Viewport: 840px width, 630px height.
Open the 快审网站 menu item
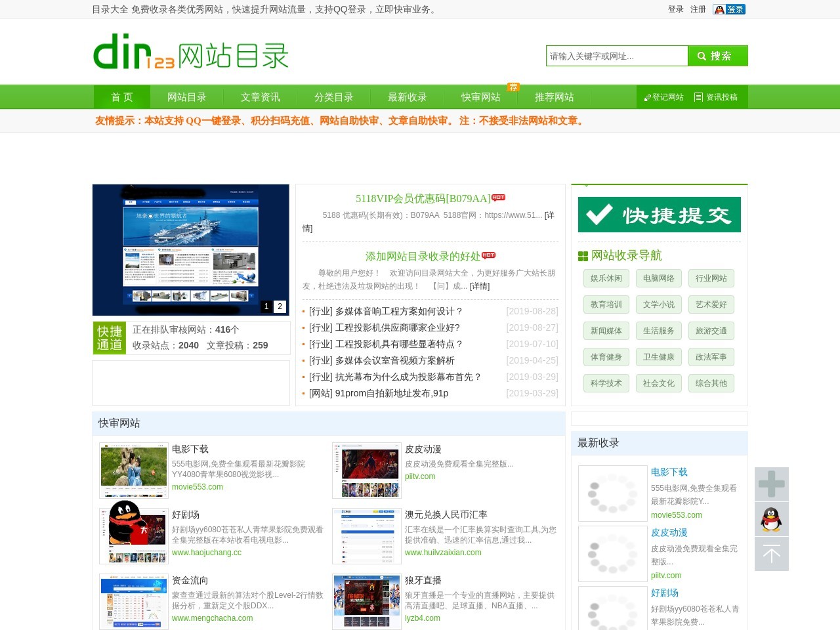coord(481,96)
